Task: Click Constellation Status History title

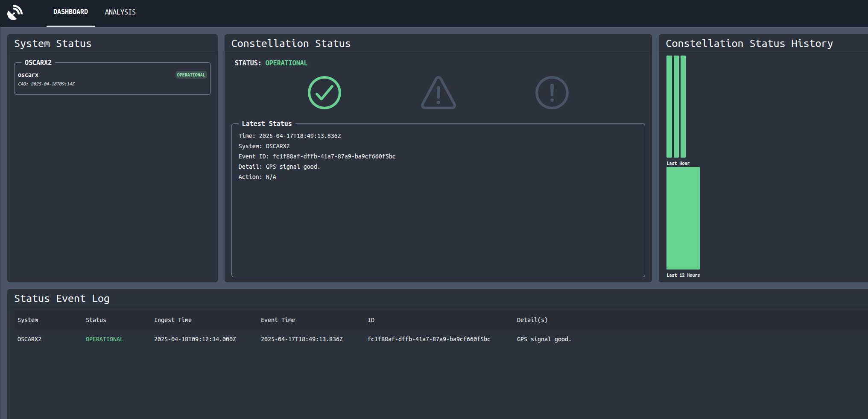Action: 749,44
